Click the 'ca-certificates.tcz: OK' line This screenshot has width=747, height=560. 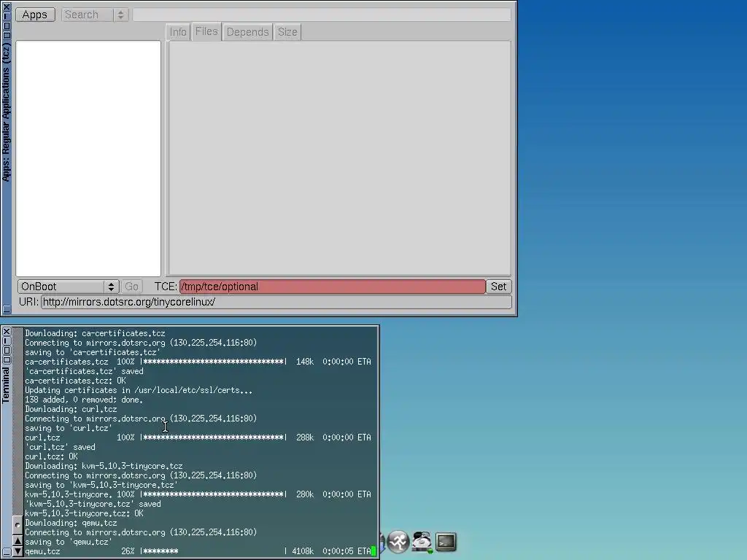[75, 381]
